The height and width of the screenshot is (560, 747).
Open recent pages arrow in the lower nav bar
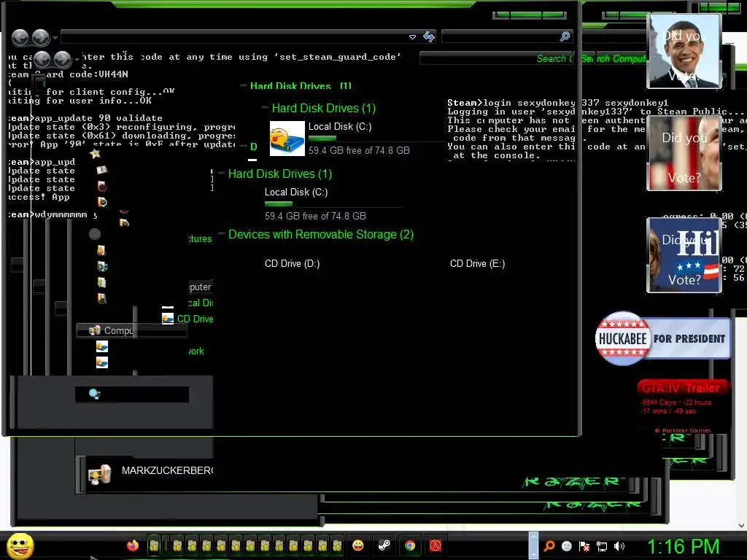[77, 60]
